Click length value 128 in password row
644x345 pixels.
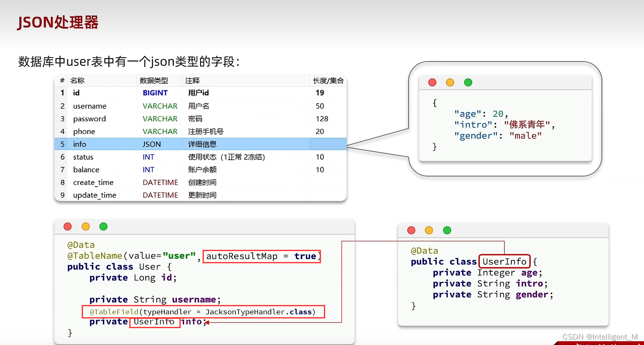(x=322, y=119)
